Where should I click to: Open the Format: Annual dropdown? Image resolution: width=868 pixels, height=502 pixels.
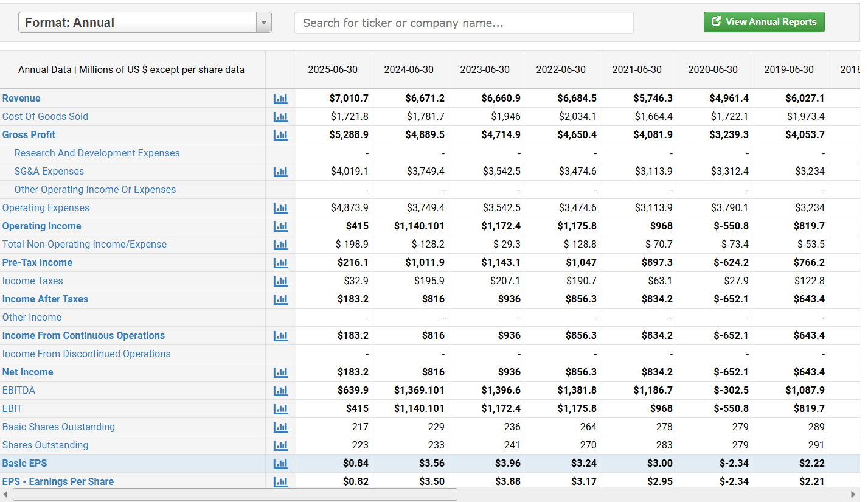[145, 23]
